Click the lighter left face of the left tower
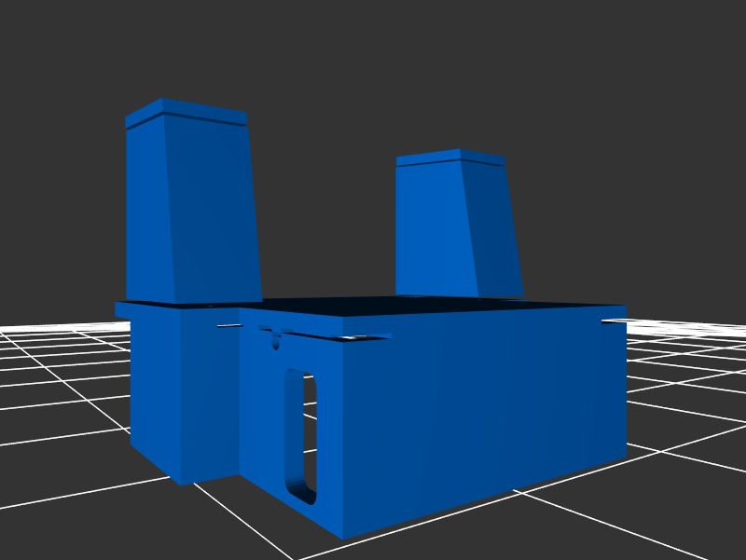Viewport: 746px width, 560px height. click(147, 214)
